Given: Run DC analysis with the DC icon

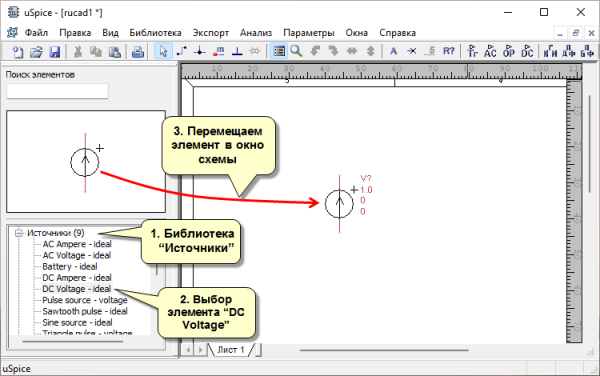Looking at the screenshot, I should click(x=527, y=51).
